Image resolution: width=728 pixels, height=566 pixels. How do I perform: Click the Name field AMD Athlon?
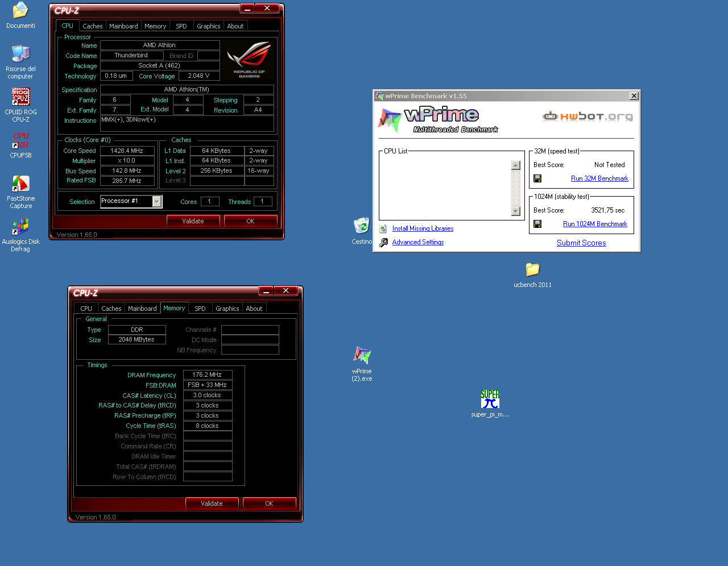(x=160, y=45)
